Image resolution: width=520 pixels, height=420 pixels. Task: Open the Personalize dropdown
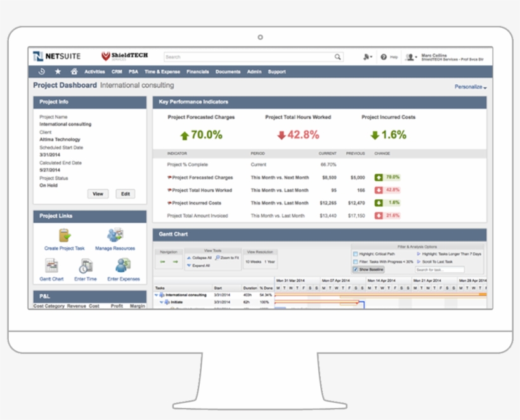(467, 85)
